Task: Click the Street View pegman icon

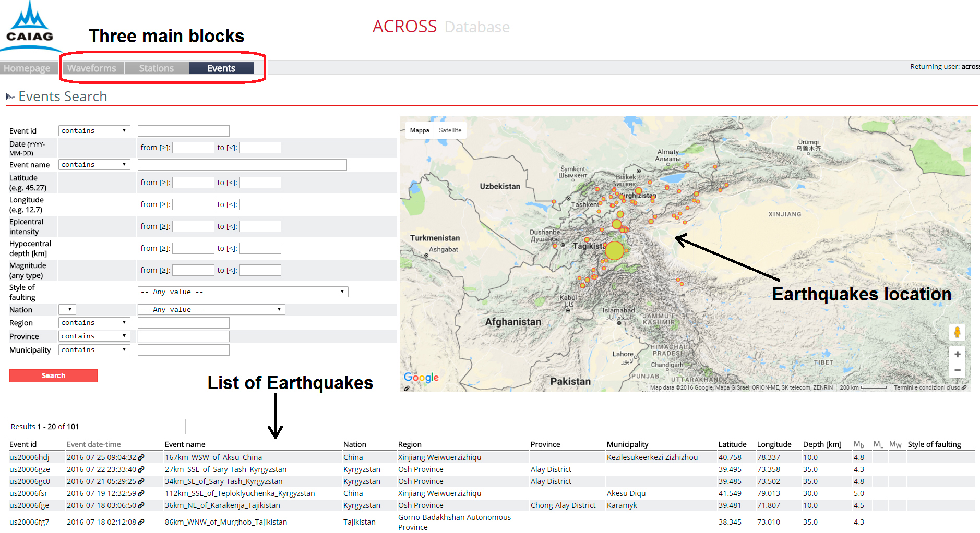Action: point(957,332)
